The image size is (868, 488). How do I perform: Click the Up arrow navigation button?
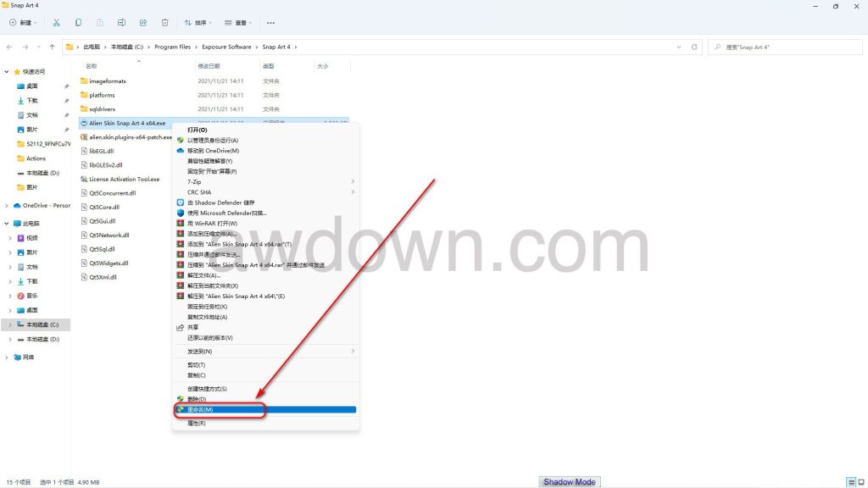[x=52, y=47]
